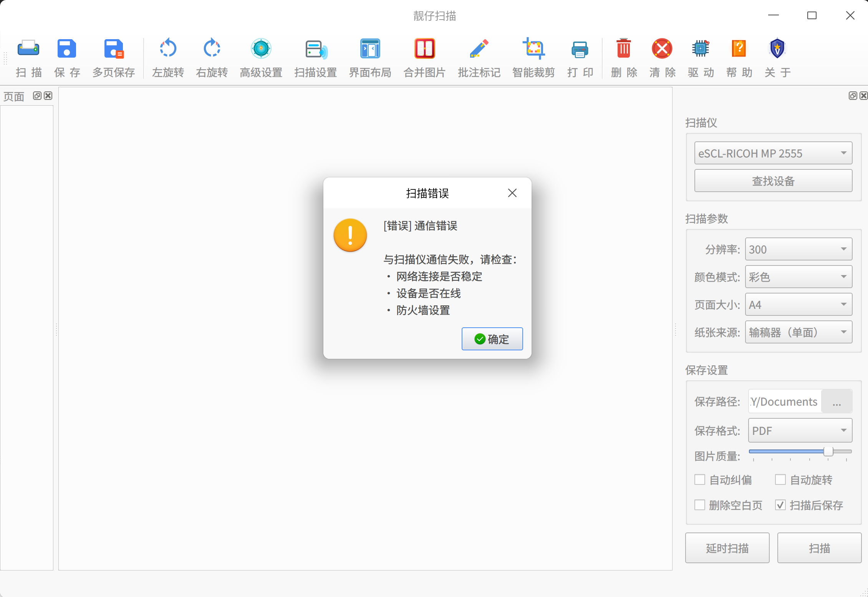Click the ... browse path button
Viewport: 868px width, 597px height.
pos(837,401)
